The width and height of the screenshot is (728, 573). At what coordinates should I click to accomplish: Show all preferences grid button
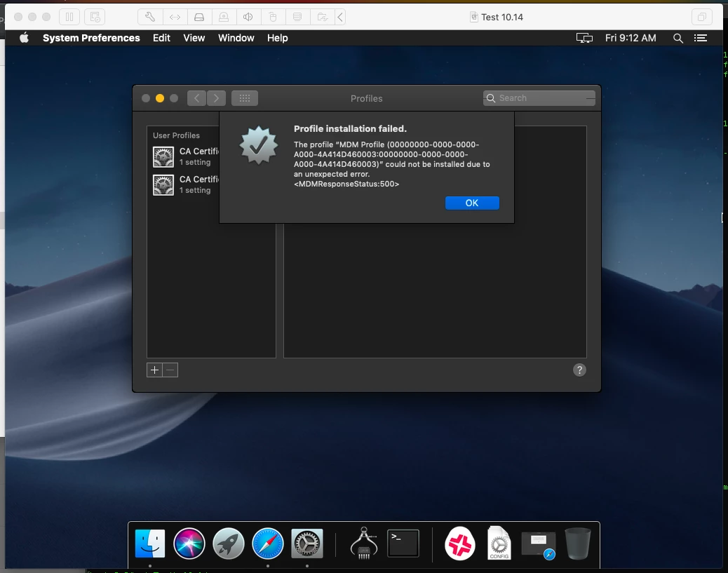pos(245,98)
